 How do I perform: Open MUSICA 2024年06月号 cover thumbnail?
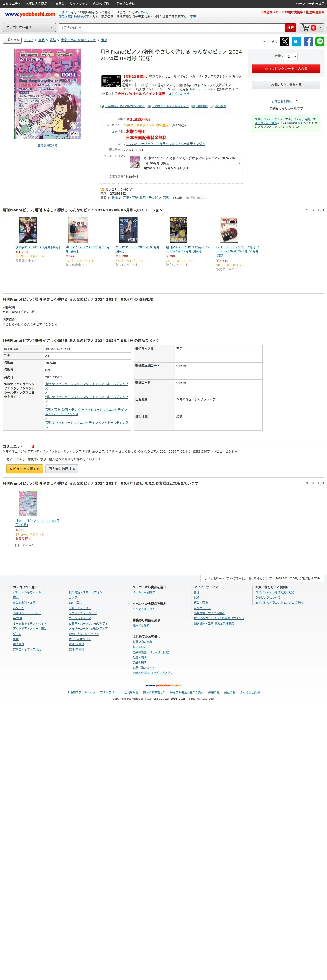tap(78, 230)
